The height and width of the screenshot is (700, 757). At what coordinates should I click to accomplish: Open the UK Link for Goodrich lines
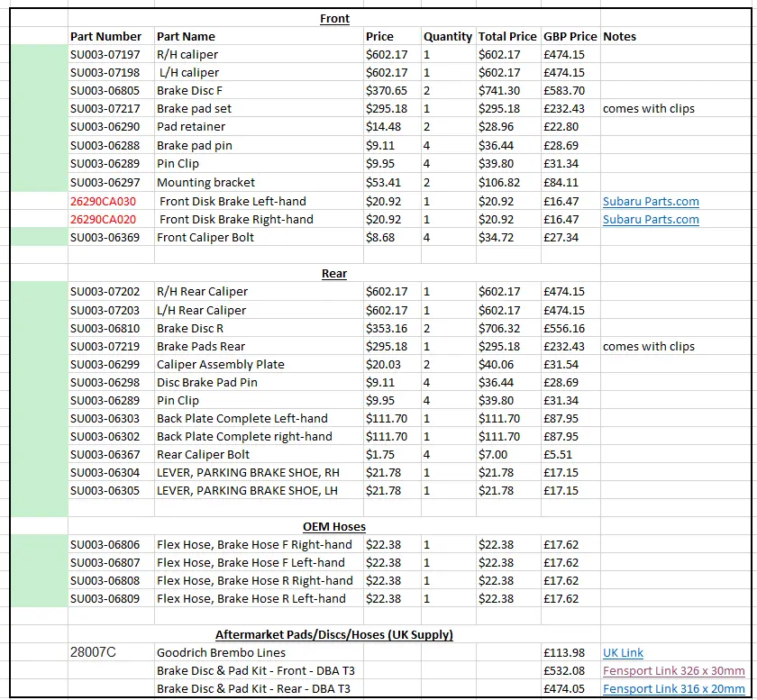pos(623,652)
